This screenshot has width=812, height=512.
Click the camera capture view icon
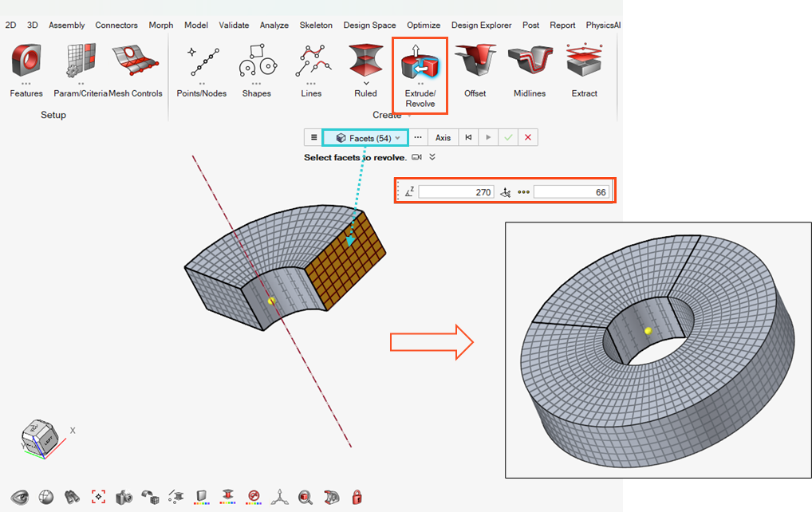point(124,498)
